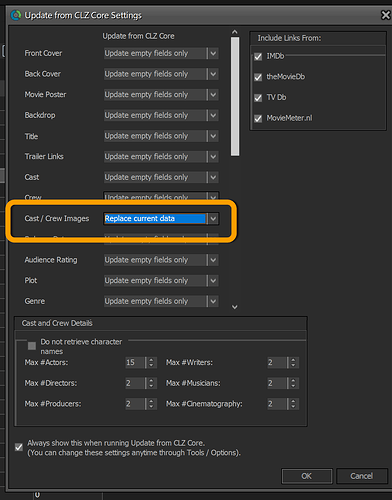
Task: Confirm settings with the OK button
Action: 307,476
